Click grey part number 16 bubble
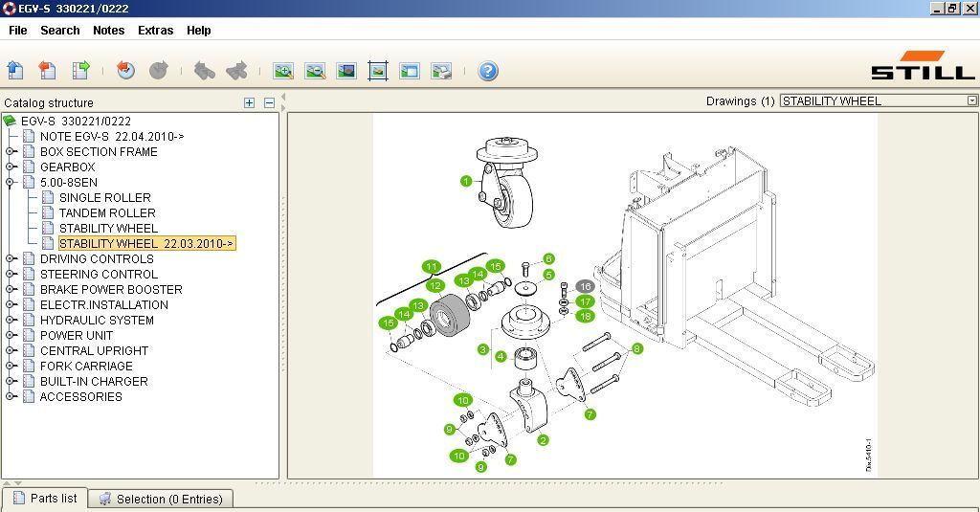This screenshot has width=980, height=512. pos(585,286)
